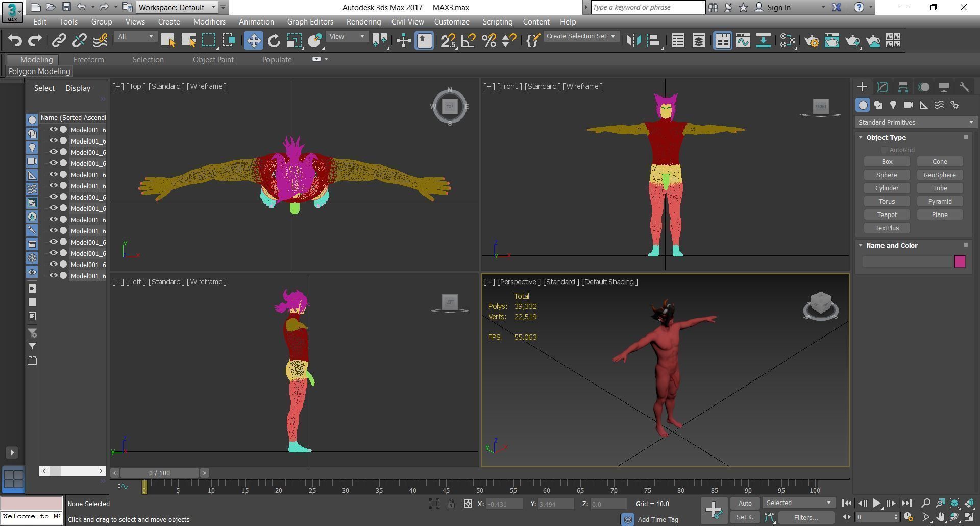Select the Lights category icon
Viewport: 980px width, 526px height.
[x=893, y=105]
